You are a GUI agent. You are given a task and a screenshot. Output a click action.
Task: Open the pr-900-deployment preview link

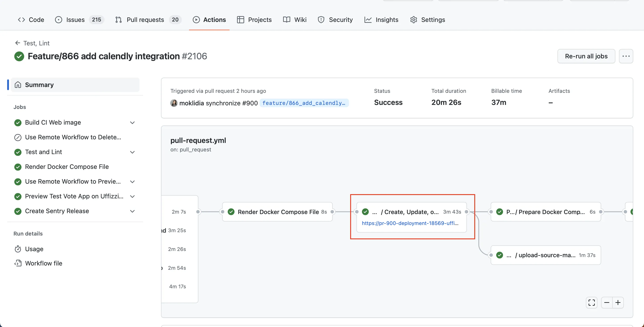[410, 223]
